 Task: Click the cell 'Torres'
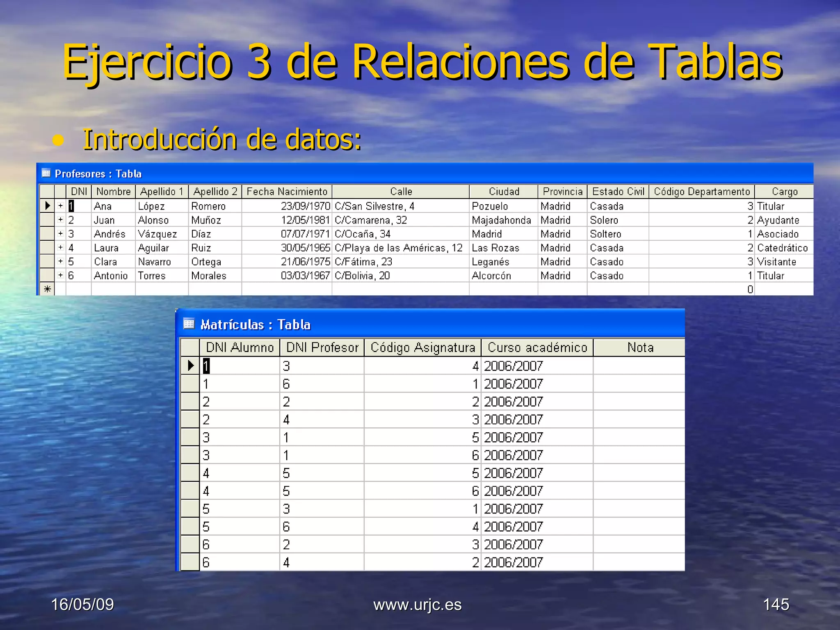click(162, 275)
